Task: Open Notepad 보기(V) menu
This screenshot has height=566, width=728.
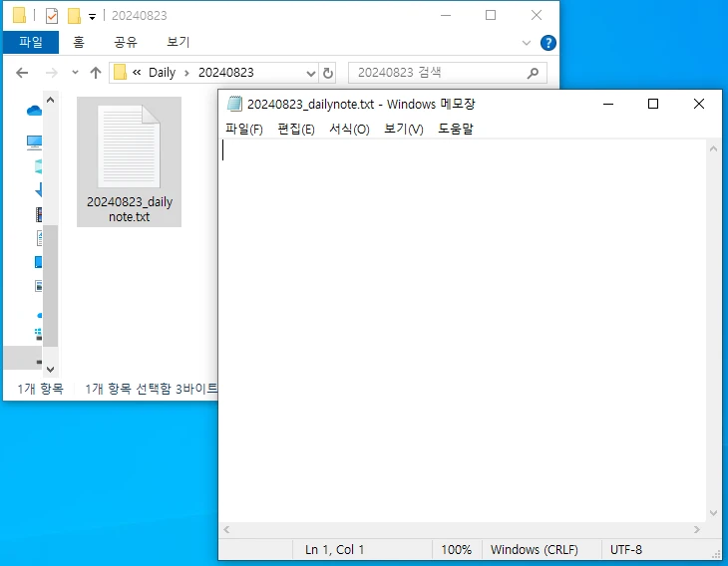Action: [404, 129]
